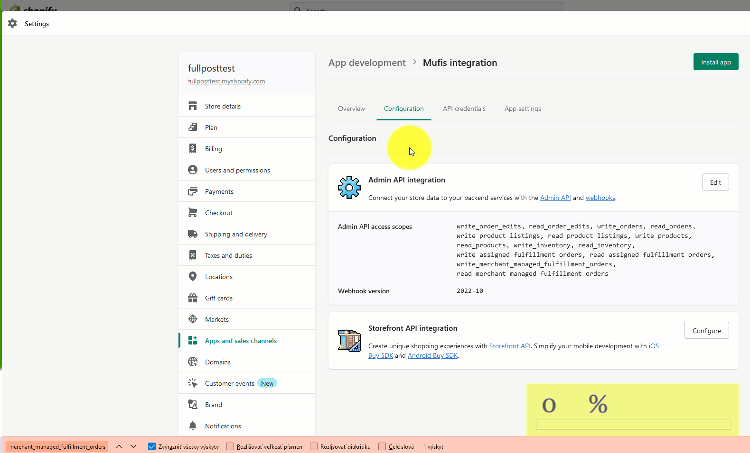
Task: Click the Locations settings row
Action: [x=247, y=276]
